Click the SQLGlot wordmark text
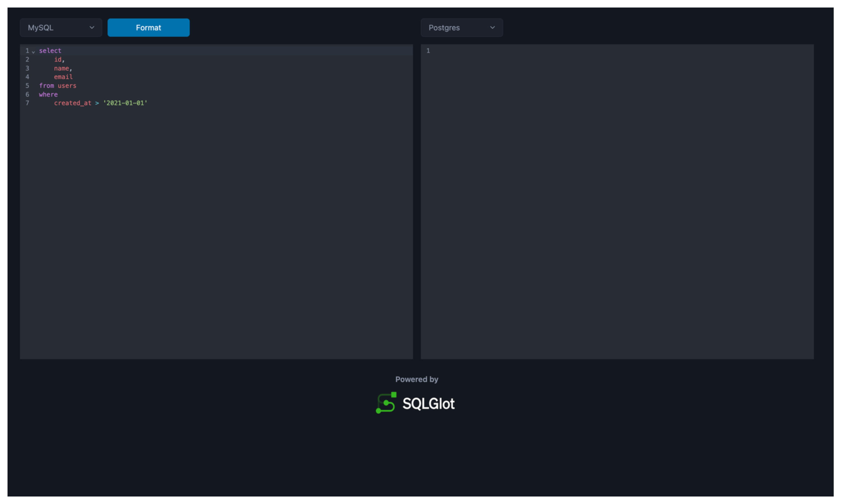The image size is (841, 504). [428, 404]
